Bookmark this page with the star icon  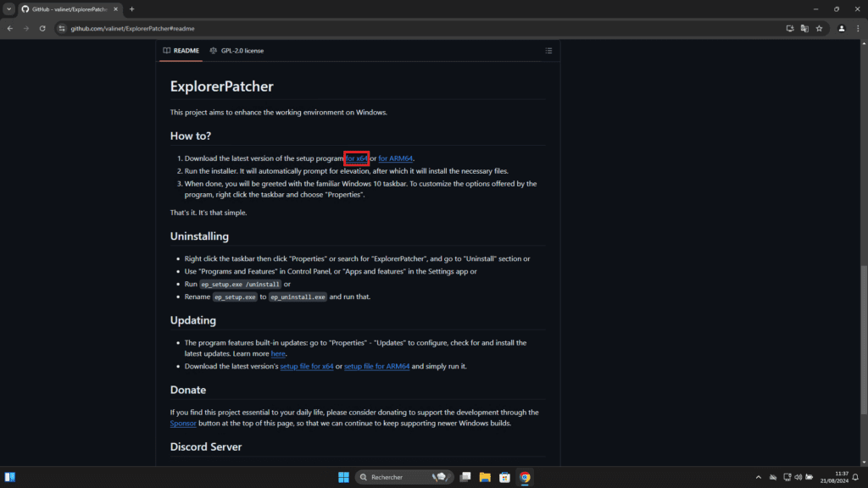[819, 28]
